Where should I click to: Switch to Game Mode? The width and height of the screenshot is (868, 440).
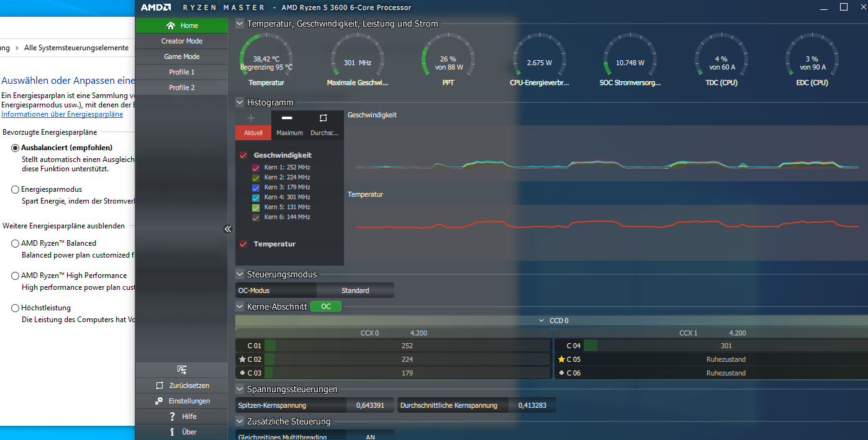pyautogui.click(x=181, y=56)
